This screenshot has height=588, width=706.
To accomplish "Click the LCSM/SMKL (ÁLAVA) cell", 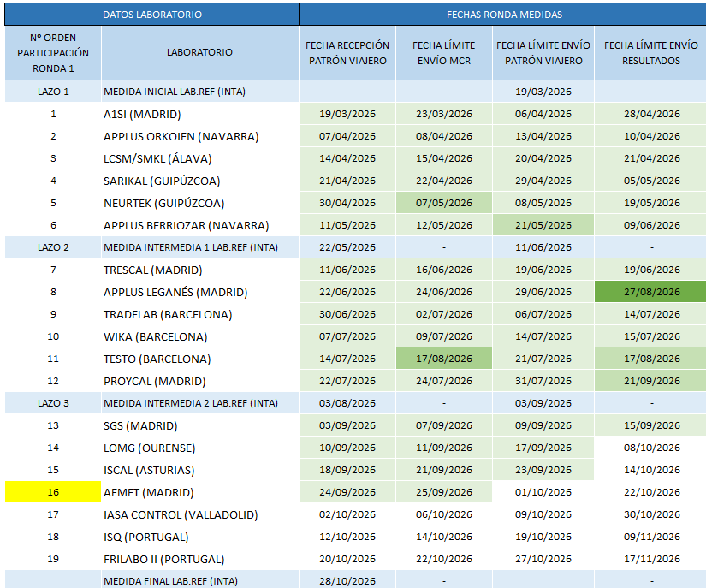I will 200,158.
